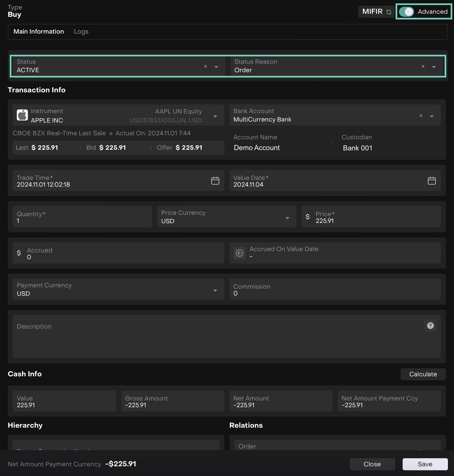Save the transaction
This screenshot has width=454, height=476.
pyautogui.click(x=425, y=464)
